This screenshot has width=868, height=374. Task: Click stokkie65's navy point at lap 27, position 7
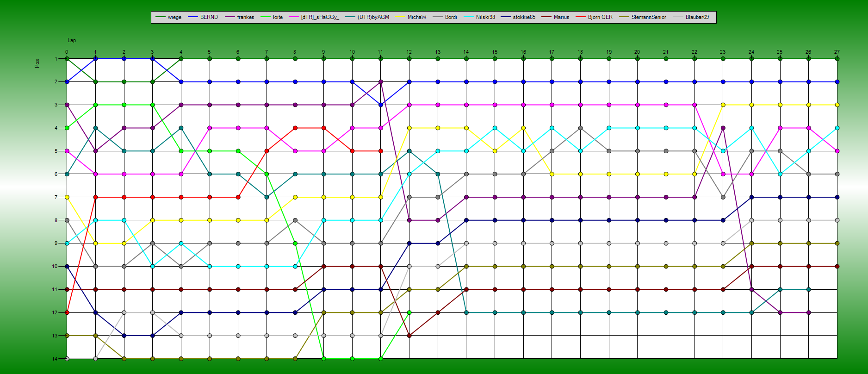point(837,197)
